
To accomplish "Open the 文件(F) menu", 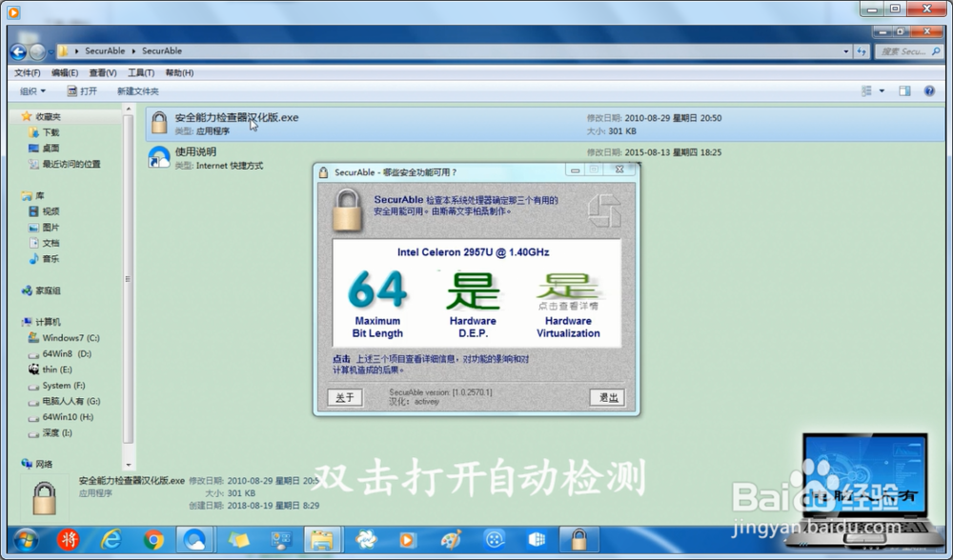I will (x=28, y=73).
